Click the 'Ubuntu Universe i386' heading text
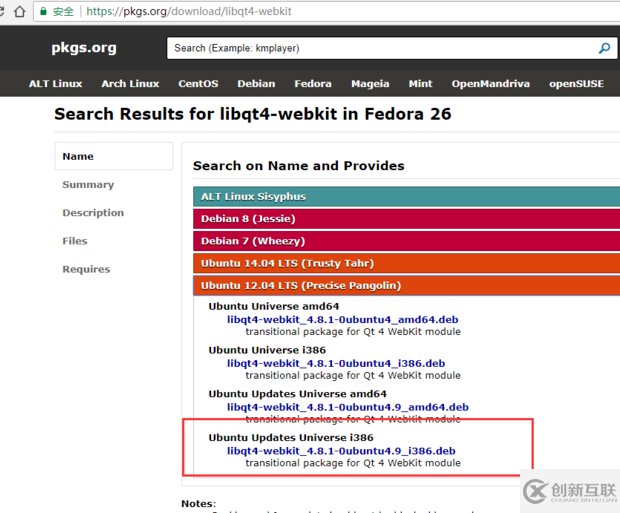 click(267, 350)
